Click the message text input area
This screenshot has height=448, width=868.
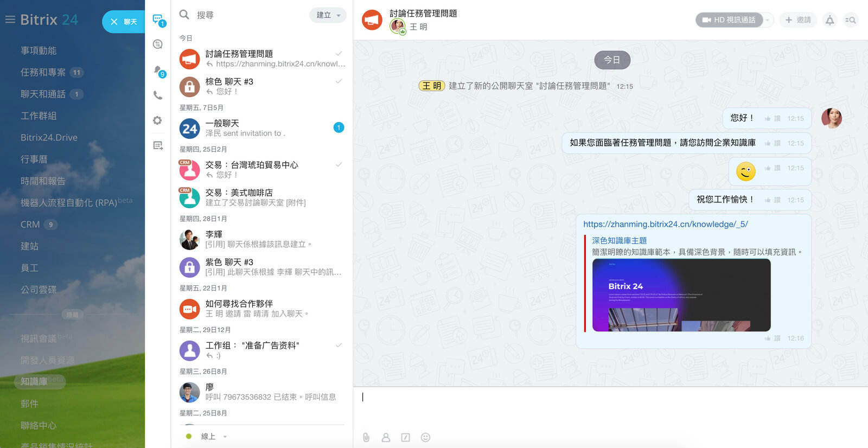(x=610, y=407)
